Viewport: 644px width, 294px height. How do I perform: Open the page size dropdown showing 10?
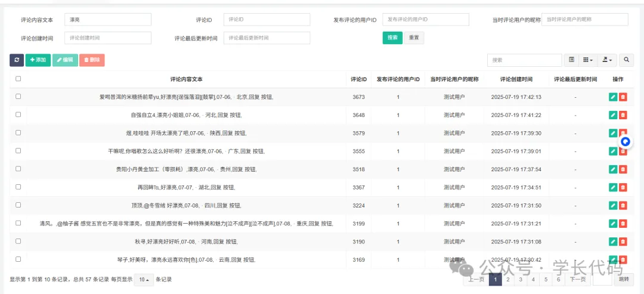click(x=144, y=280)
